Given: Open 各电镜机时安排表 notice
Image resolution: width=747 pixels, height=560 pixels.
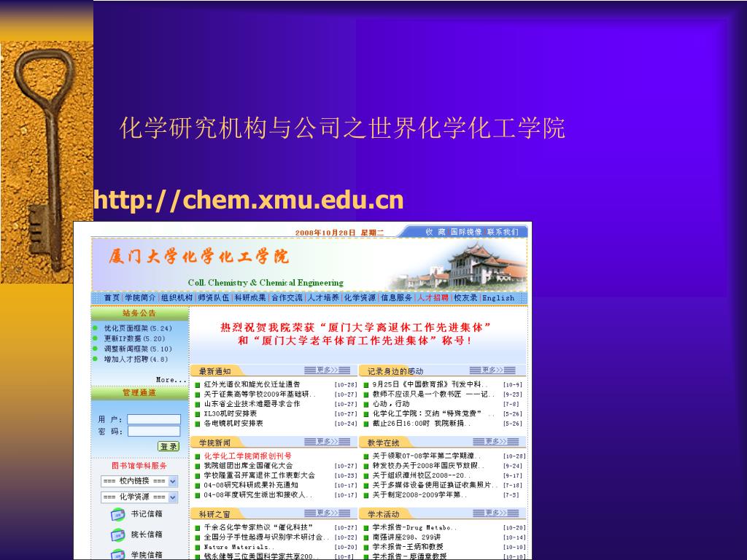Looking at the screenshot, I should 233,424.
